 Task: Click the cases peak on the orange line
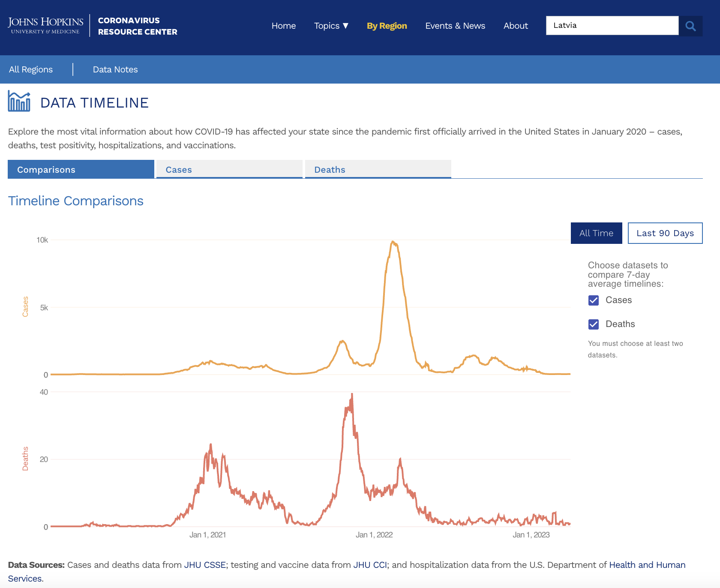tap(393, 242)
